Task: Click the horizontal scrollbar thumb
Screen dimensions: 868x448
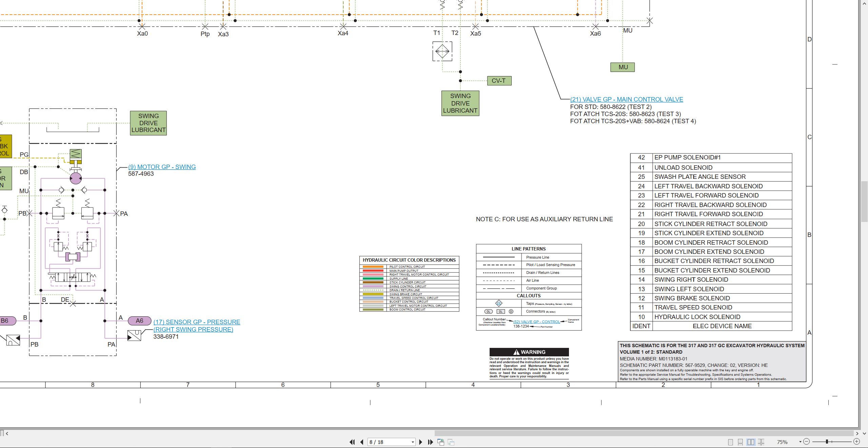Action: 644,433
